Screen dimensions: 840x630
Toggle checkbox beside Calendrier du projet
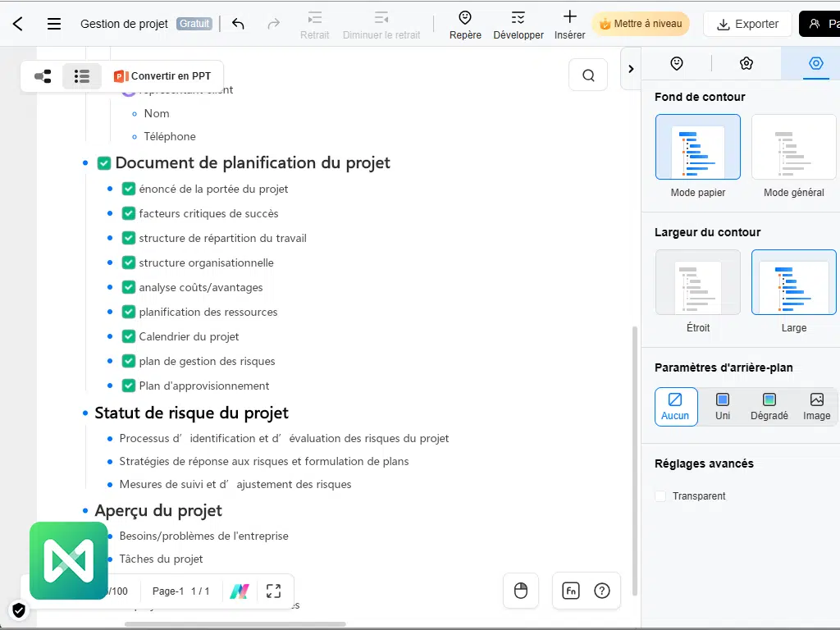(129, 336)
